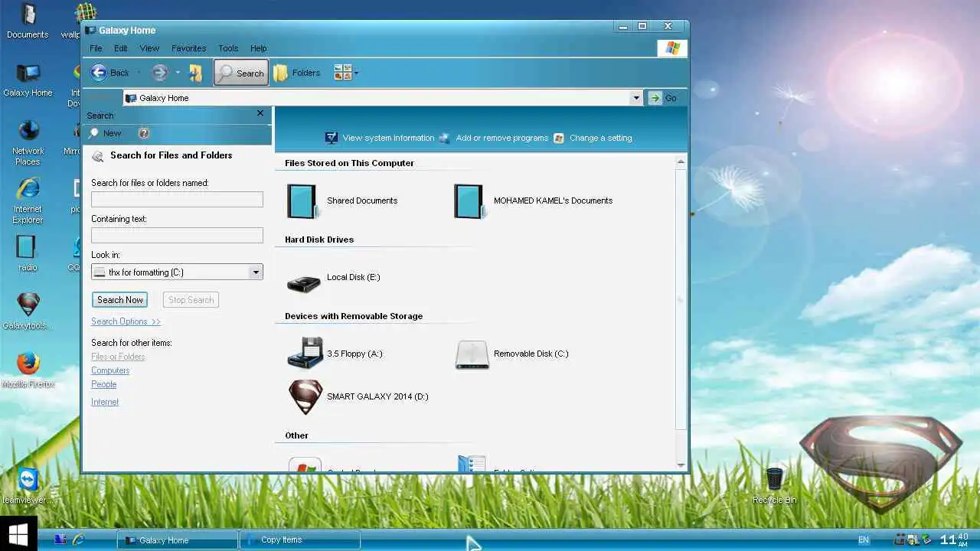Open the View menu
Screen dimensions: 980x551
(x=149, y=48)
